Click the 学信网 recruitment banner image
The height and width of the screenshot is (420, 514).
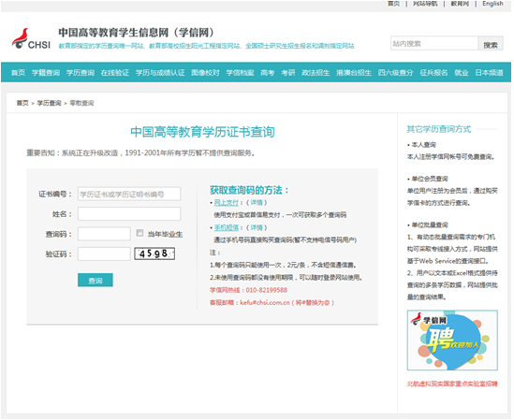(x=452, y=340)
